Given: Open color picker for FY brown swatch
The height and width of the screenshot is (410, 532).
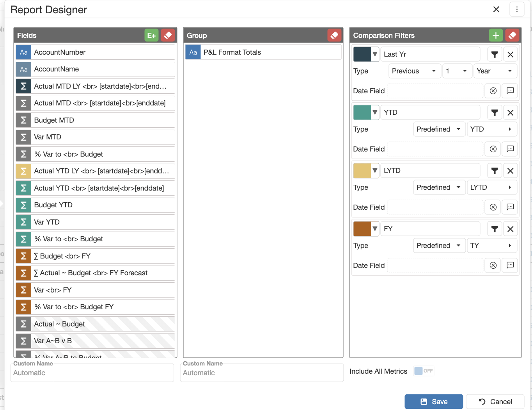Looking at the screenshot, I should pyautogui.click(x=366, y=229).
